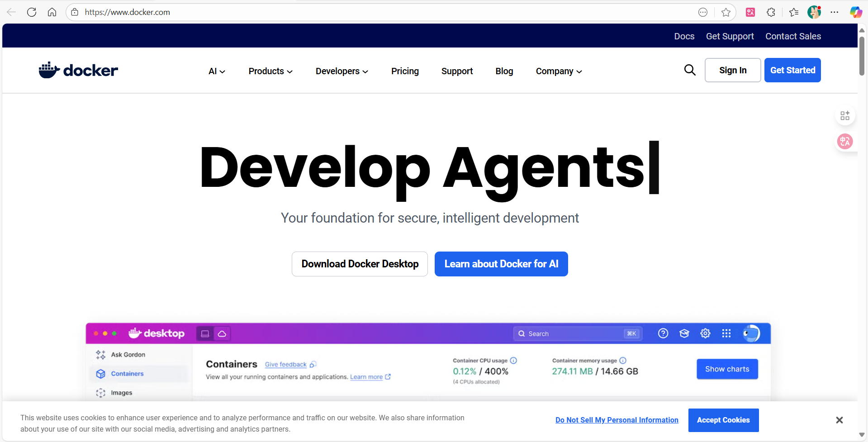
Task: Click the Learn more link under Containers
Action: point(366,377)
